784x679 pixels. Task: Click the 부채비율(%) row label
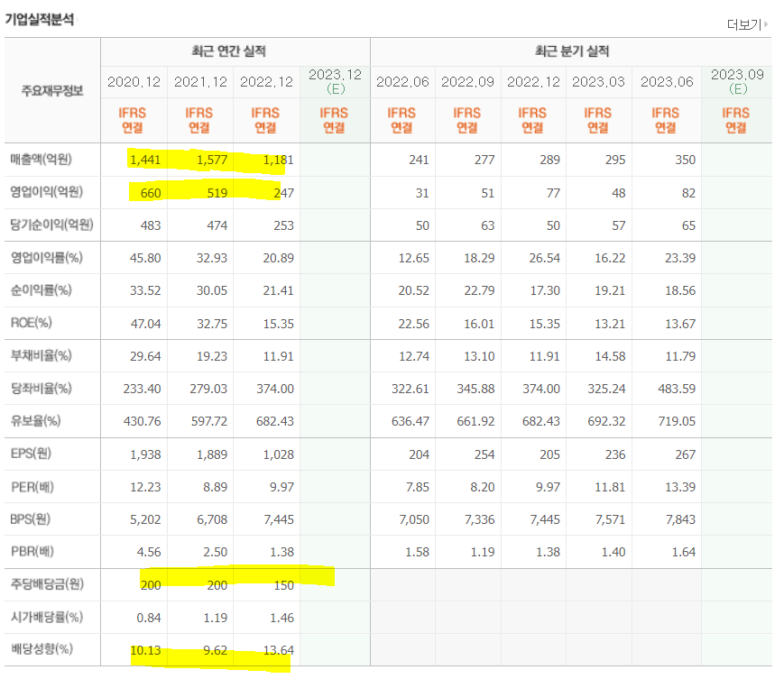click(41, 356)
